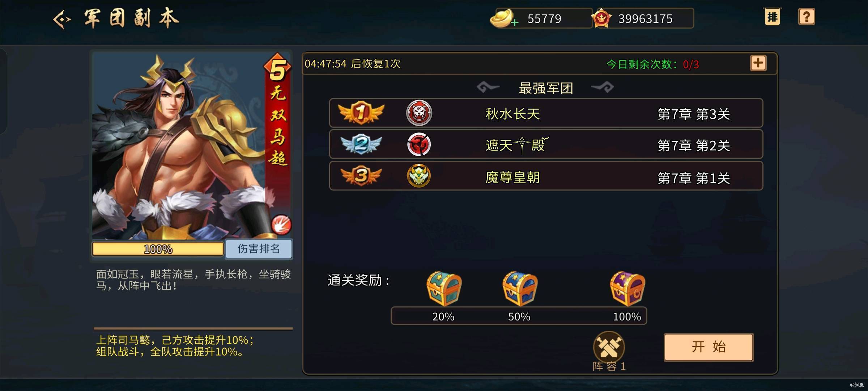868x391 pixels.
Task: Go back using the arrow icon
Action: (x=62, y=19)
